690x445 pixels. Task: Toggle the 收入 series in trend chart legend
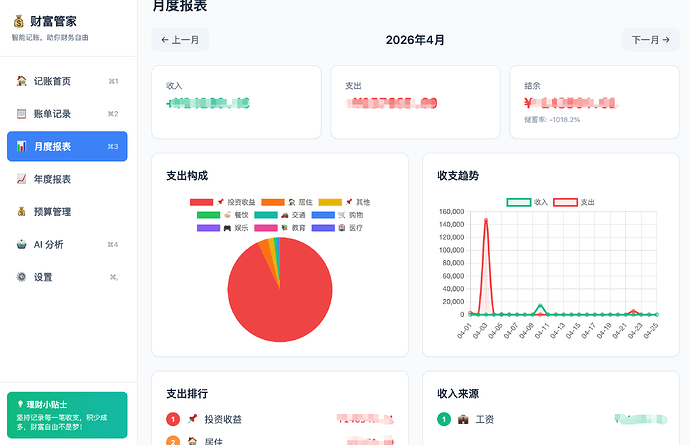tap(527, 202)
